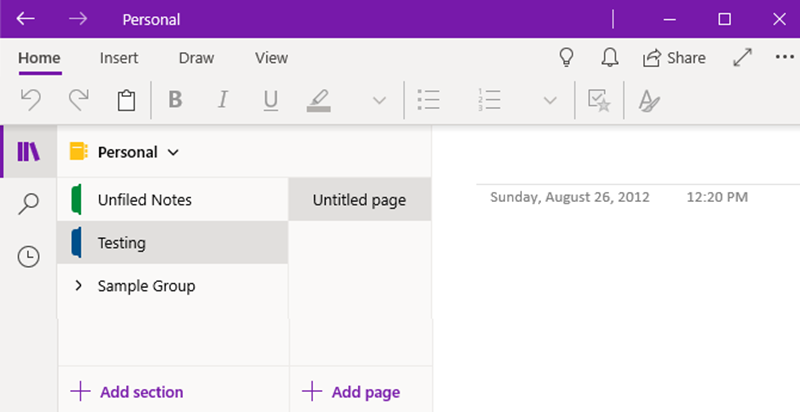
Task: Insert a numbered list
Action: (489, 100)
